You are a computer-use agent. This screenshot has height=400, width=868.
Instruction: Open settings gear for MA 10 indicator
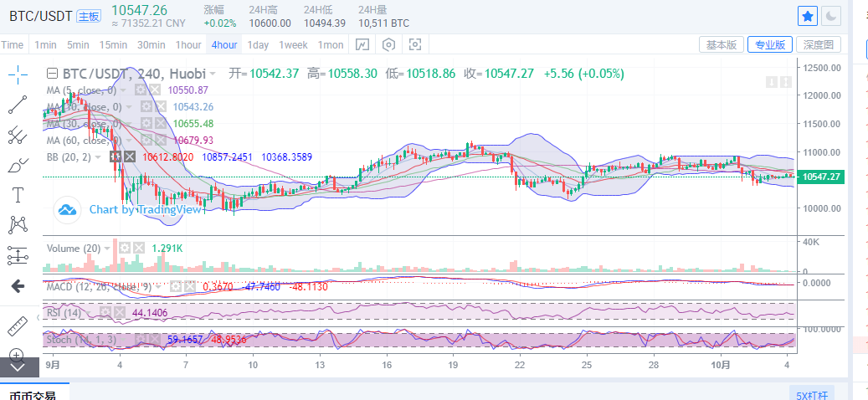[x=146, y=107]
